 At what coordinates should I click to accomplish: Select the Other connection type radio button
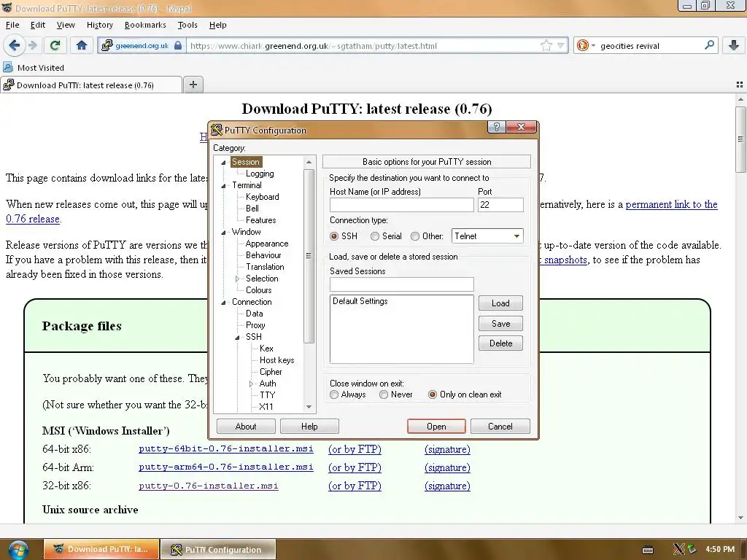click(415, 236)
